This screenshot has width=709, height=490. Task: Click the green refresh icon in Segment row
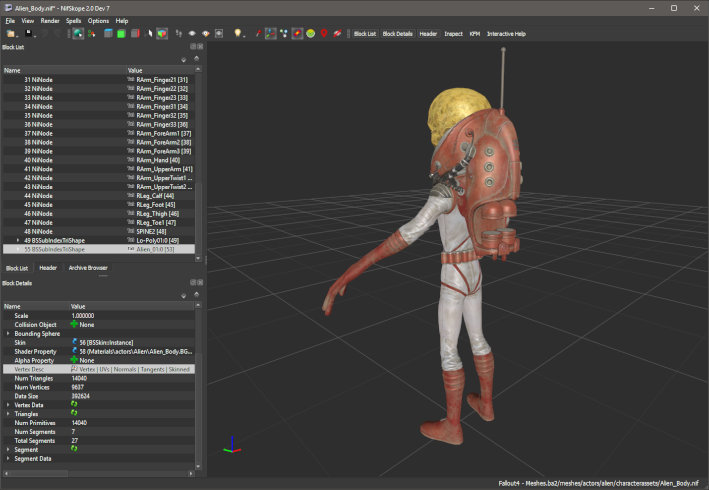(x=74, y=449)
